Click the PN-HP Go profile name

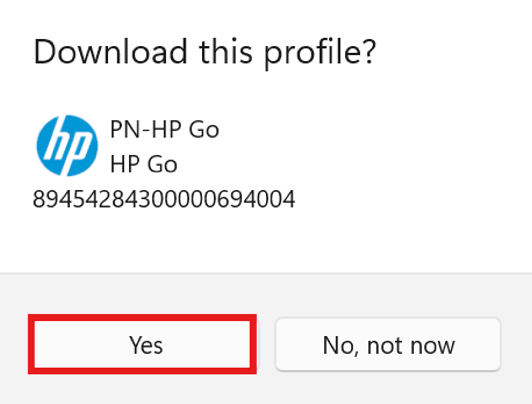(164, 129)
